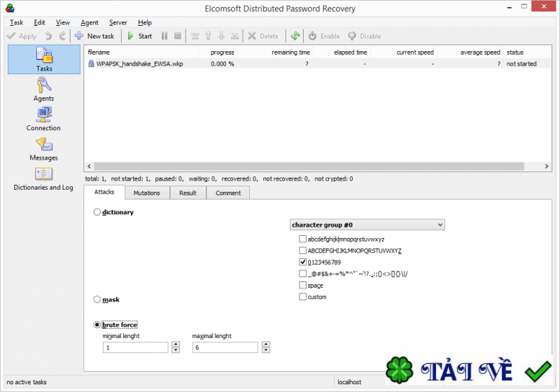Screen dimensions: 560x392
Task: Click the 'not started' status cell
Action: pos(521,64)
